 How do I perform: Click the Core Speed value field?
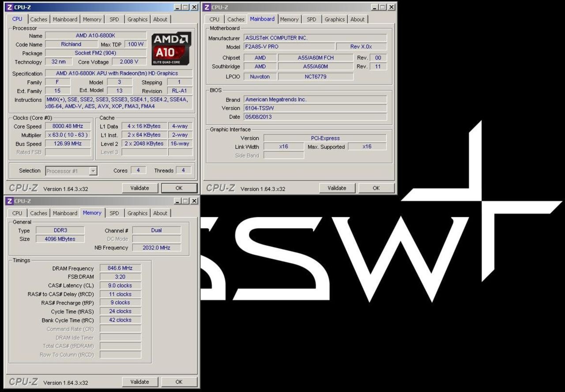coord(68,126)
